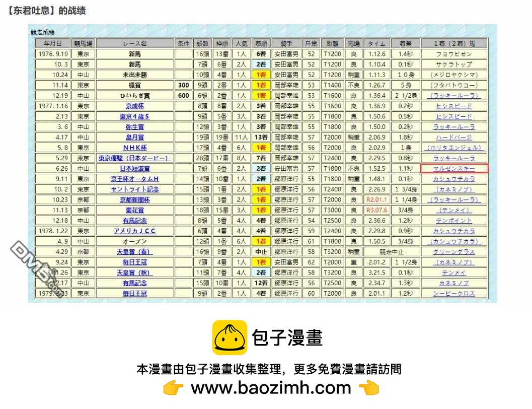Open the ヒシスピード link in the 京成杯 row

[x=454, y=106]
